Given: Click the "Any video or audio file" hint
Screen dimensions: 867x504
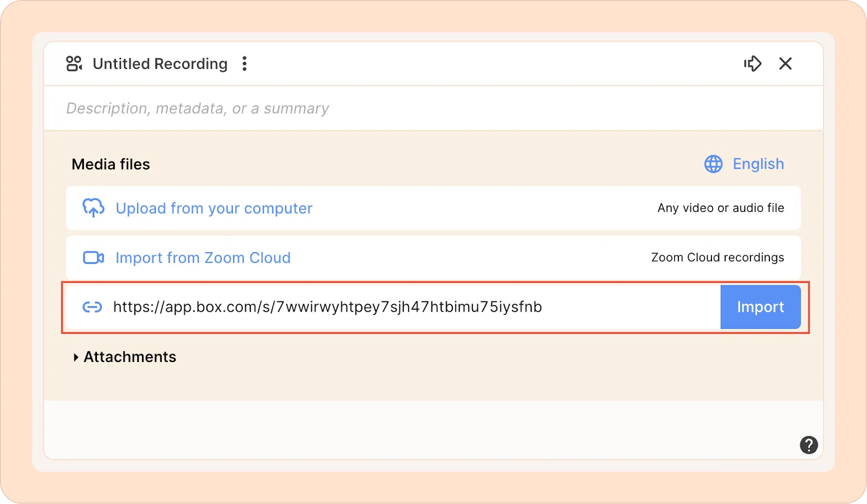Looking at the screenshot, I should 720,208.
